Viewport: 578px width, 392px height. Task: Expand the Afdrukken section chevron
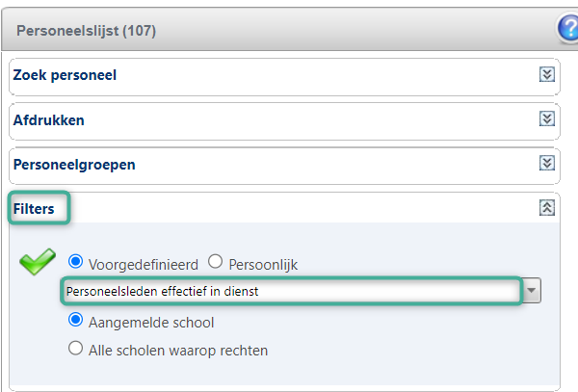coord(547,118)
